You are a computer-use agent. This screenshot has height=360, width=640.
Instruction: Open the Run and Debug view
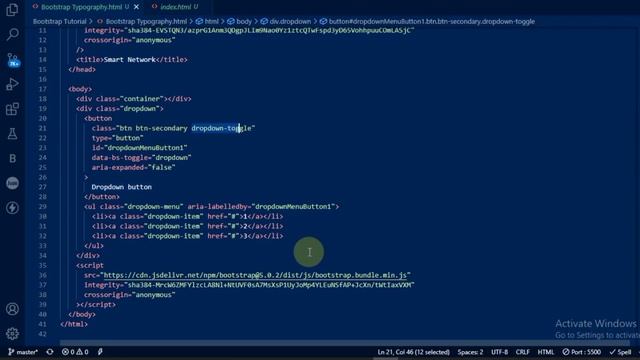click(x=12, y=84)
